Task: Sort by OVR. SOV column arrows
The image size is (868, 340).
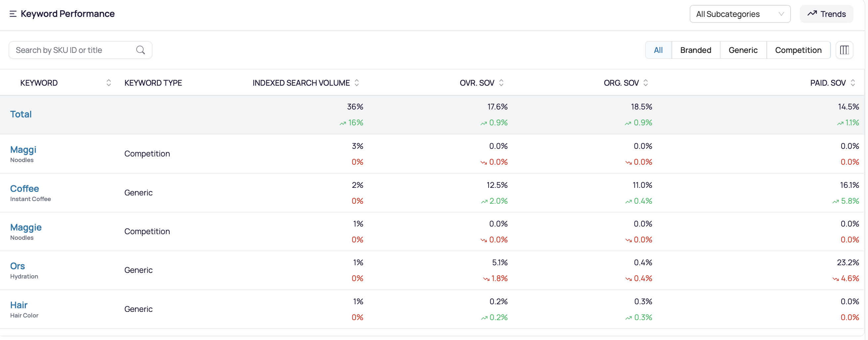Action: [501, 83]
